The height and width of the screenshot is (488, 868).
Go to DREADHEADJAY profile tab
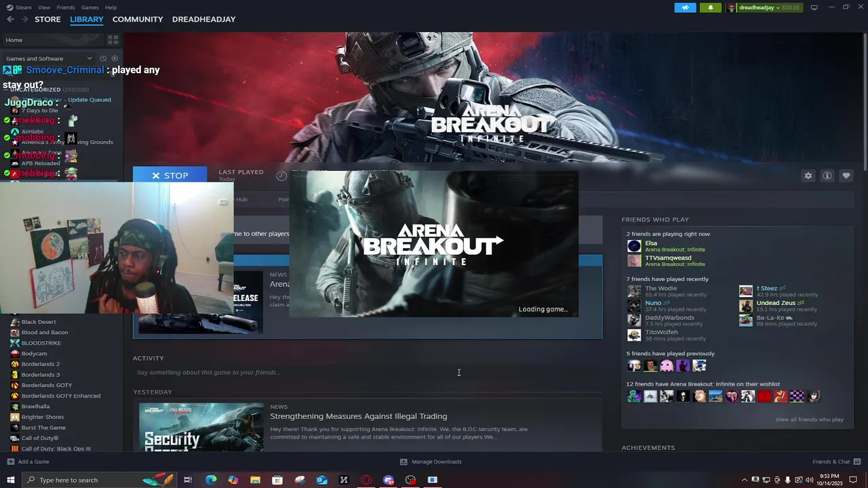[203, 19]
